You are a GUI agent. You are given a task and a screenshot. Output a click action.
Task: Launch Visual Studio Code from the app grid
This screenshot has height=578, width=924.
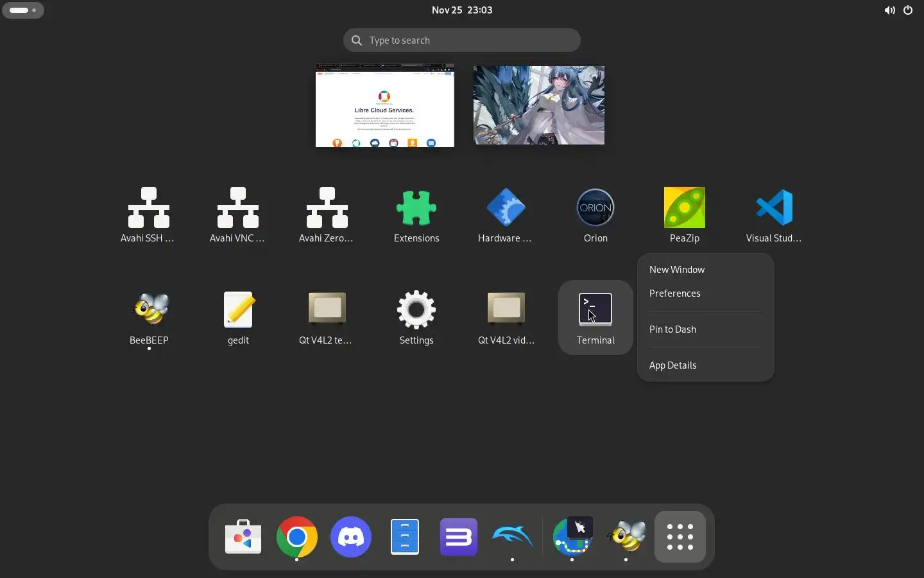coord(775,215)
